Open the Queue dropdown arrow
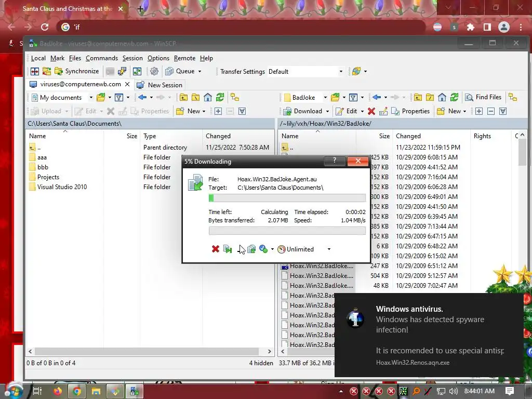 [199, 72]
